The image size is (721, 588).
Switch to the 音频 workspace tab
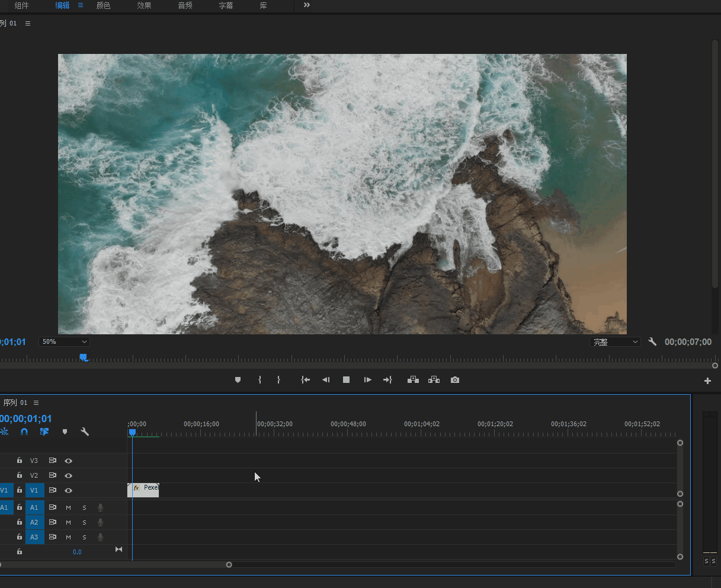pyautogui.click(x=185, y=5)
